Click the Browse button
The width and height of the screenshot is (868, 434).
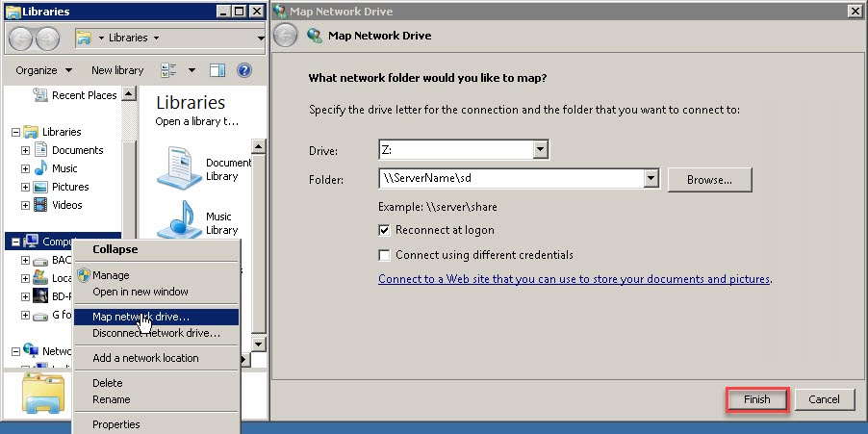pyautogui.click(x=709, y=180)
